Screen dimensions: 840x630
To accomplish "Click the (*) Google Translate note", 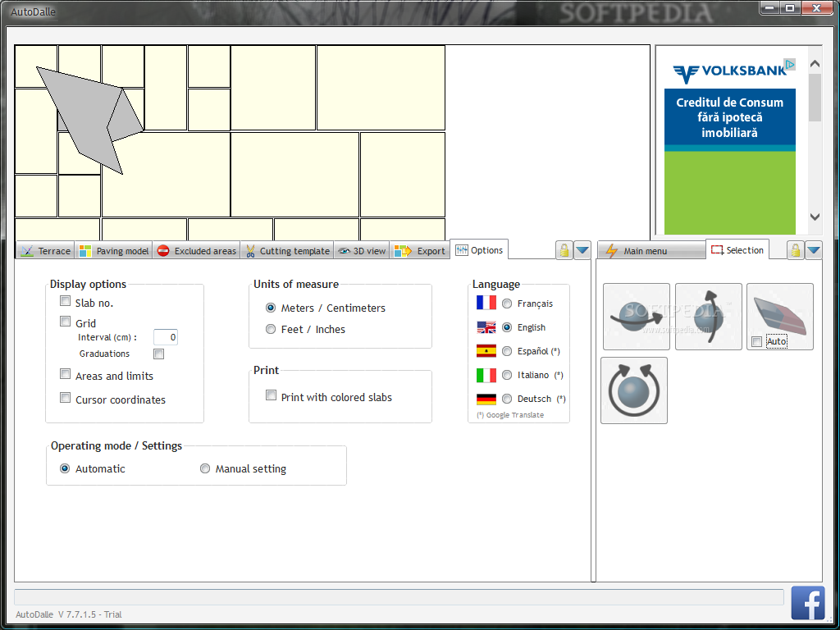I will pos(510,415).
